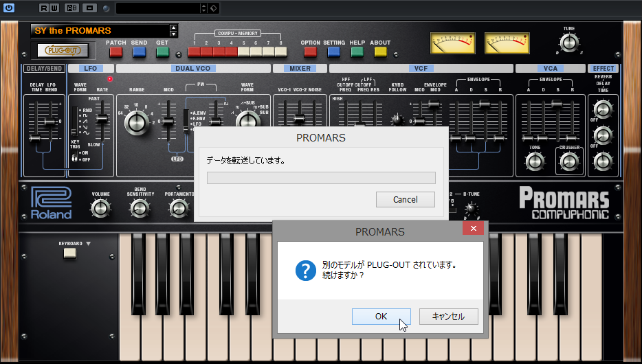Toggle the R read automation button
The height and width of the screenshot is (364, 642).
tap(44, 8)
